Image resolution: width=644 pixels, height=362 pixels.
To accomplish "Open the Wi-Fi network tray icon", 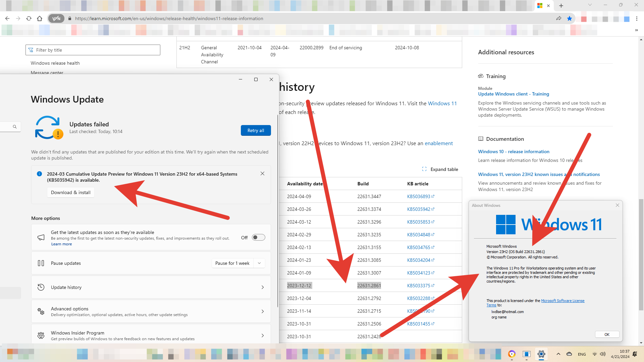I will click(x=594, y=354).
